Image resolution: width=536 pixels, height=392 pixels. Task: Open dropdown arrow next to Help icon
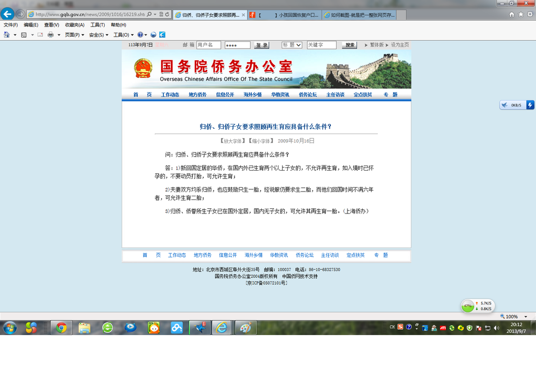tap(146, 35)
